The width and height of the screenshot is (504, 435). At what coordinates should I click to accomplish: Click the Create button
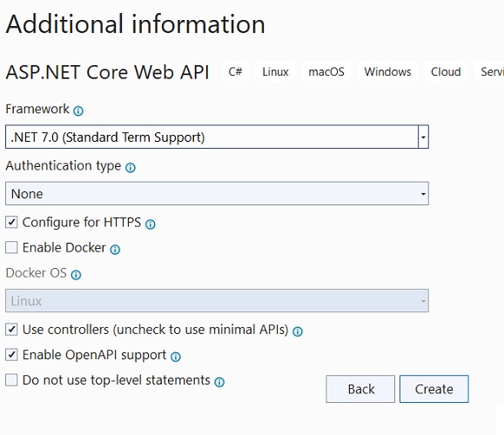point(434,389)
